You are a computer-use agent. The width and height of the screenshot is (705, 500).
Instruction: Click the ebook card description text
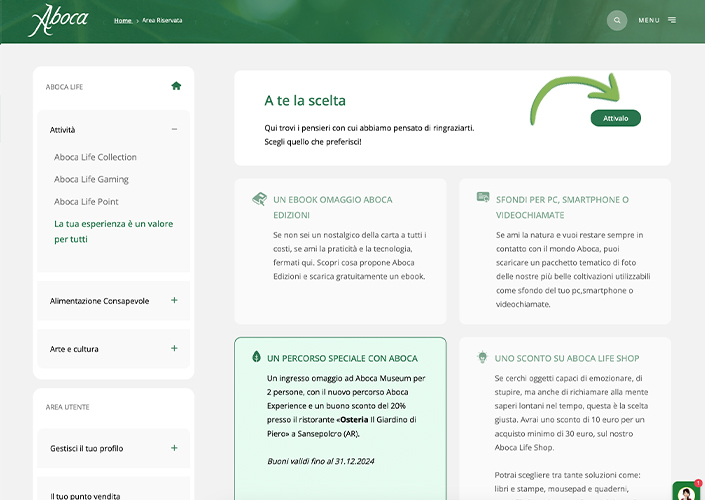point(349,255)
